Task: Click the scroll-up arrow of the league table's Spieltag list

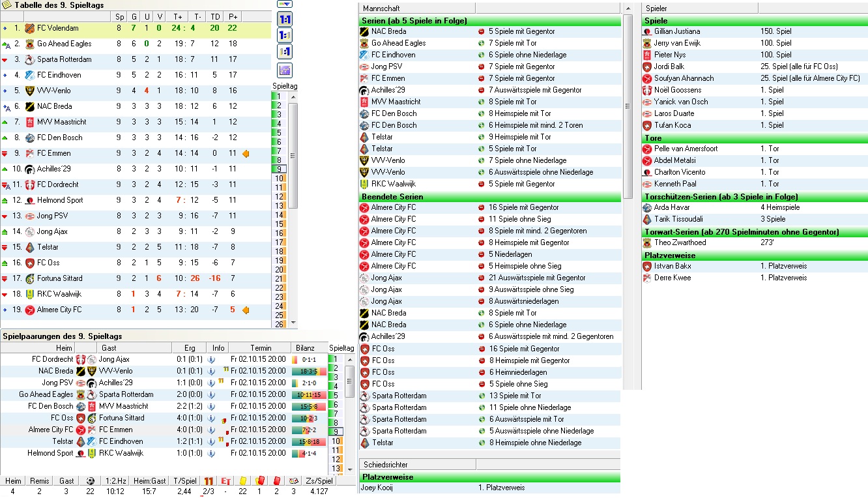Action: pyautogui.click(x=293, y=96)
